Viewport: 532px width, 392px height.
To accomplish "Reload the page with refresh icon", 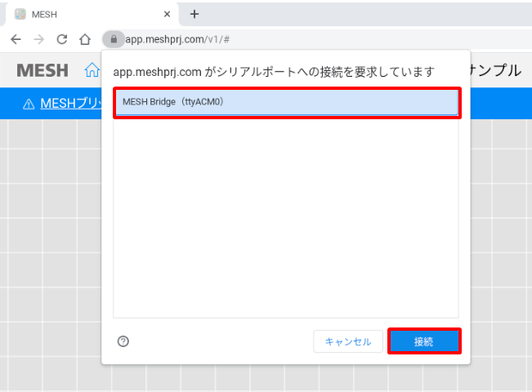I will 62,39.
